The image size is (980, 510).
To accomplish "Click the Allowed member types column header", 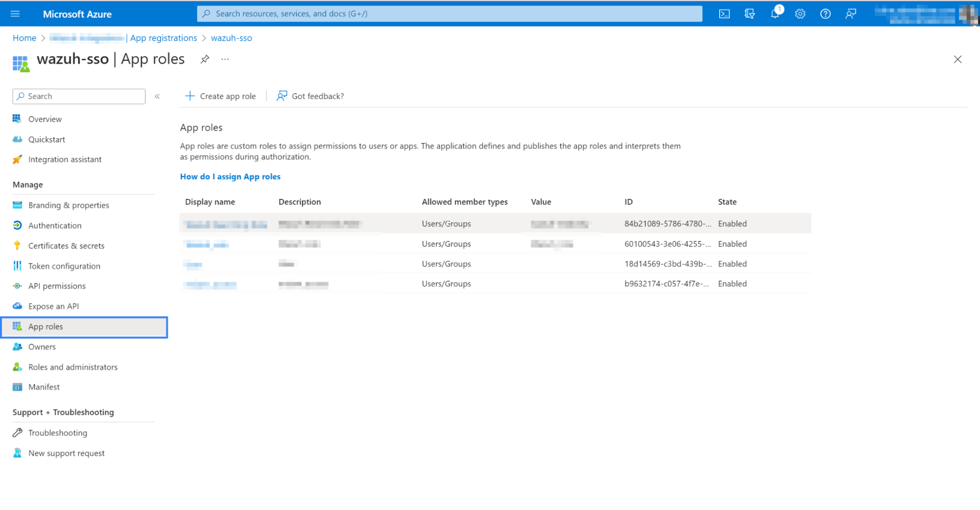I will [x=465, y=202].
